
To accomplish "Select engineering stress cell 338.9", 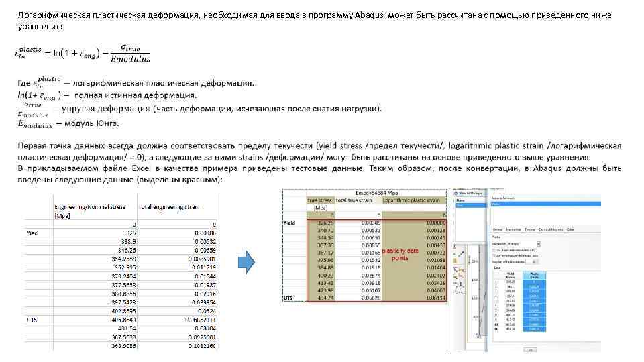I will [x=95, y=242].
